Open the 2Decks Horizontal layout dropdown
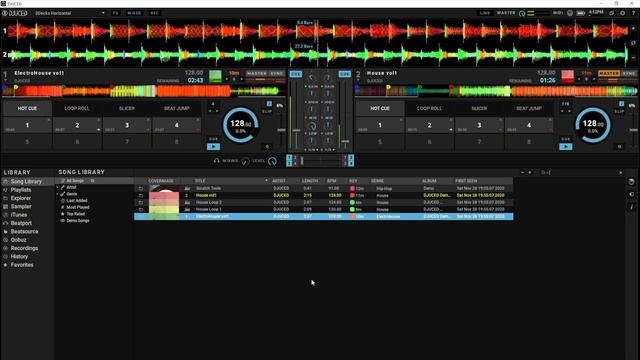Image resolution: width=640 pixels, height=360 pixels. pyautogui.click(x=69, y=13)
